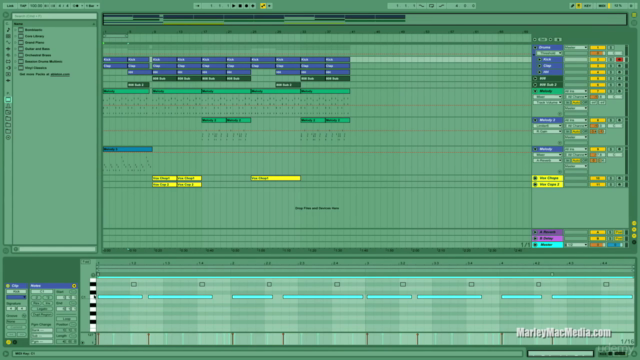The image size is (640, 360).
Task: Click the Play button in transport
Action: pyautogui.click(x=233, y=6)
